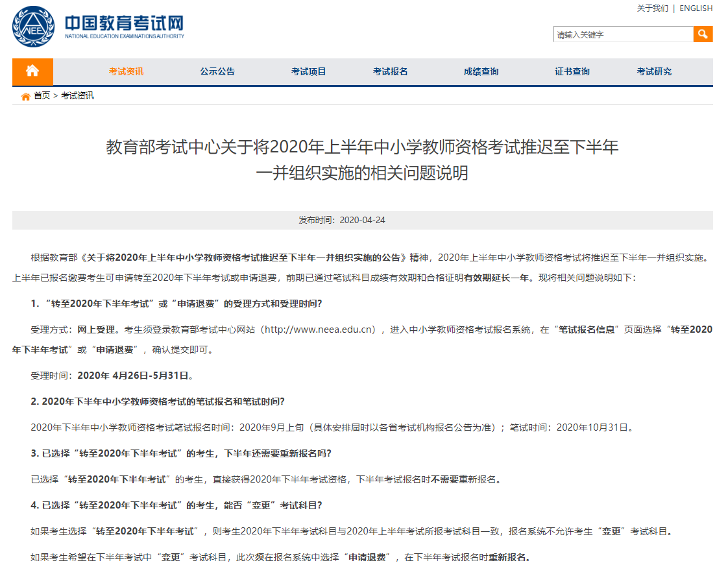Select the 考试项目 menu item

(x=308, y=72)
